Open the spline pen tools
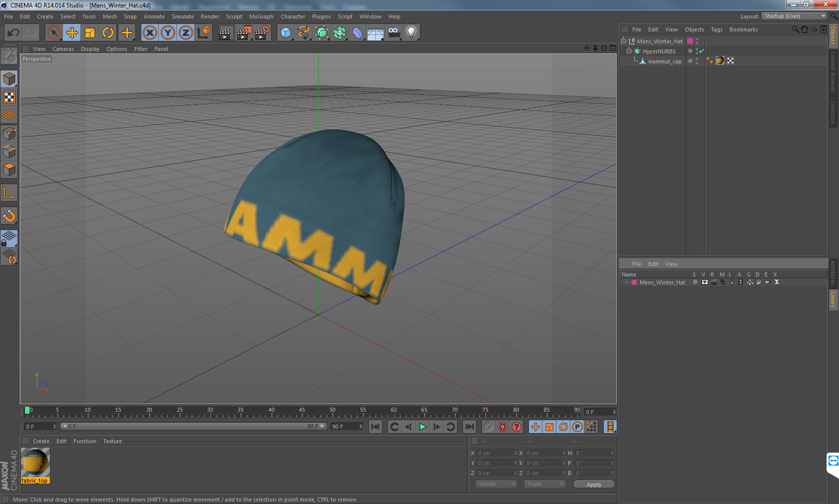839x504 pixels. pos(304,33)
